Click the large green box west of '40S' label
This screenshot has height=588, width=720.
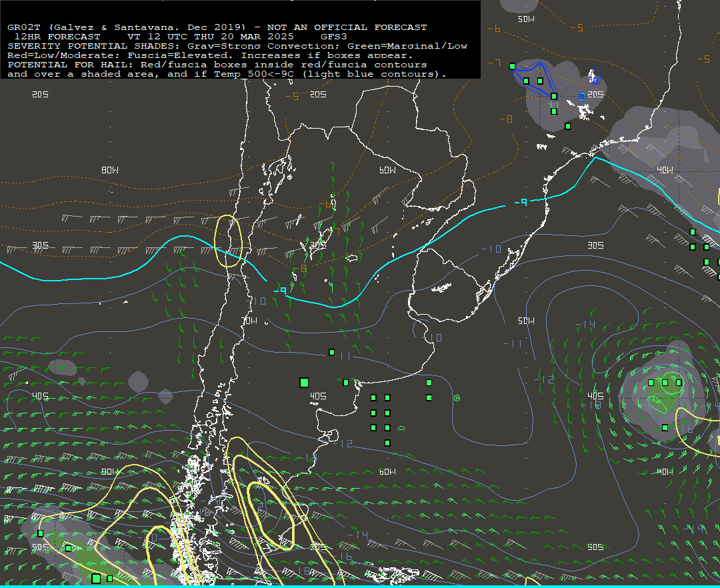coord(304,383)
